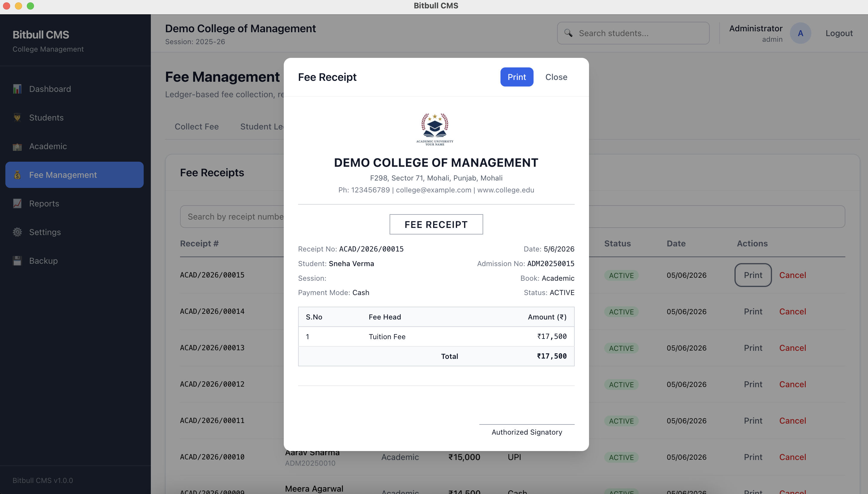Image resolution: width=868 pixels, height=494 pixels.
Task: Click the ACTIVE badge for receipt 00013
Action: click(x=621, y=348)
